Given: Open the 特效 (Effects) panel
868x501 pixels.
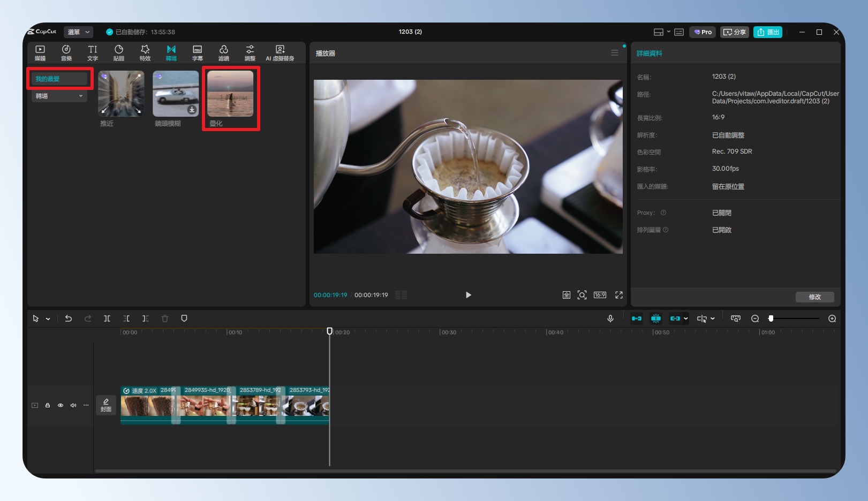Looking at the screenshot, I should [145, 52].
